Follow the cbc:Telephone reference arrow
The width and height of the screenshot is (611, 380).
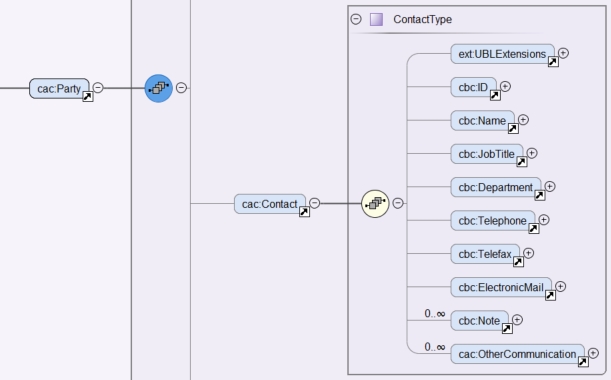(534, 229)
